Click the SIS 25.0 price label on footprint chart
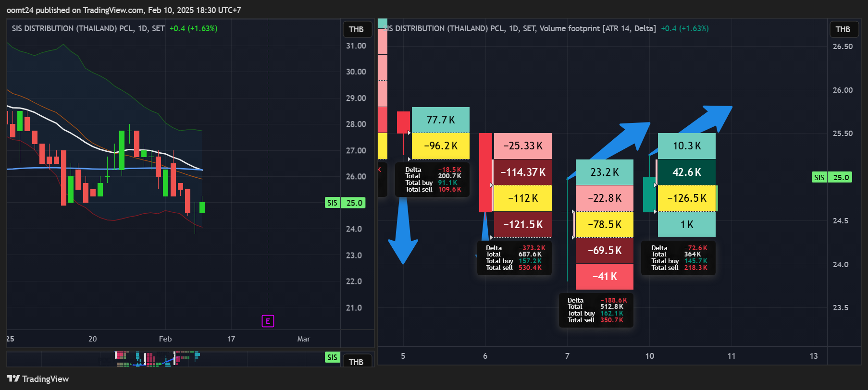The height and width of the screenshot is (390, 868). tap(832, 177)
